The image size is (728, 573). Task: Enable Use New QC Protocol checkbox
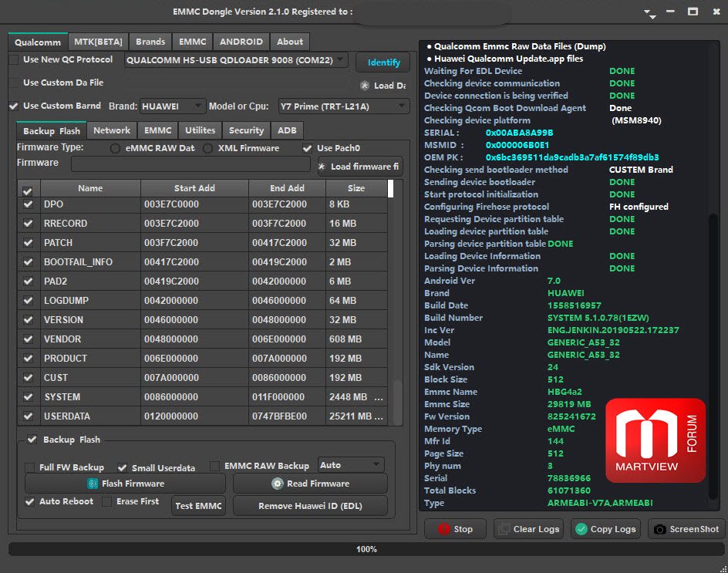click(15, 59)
